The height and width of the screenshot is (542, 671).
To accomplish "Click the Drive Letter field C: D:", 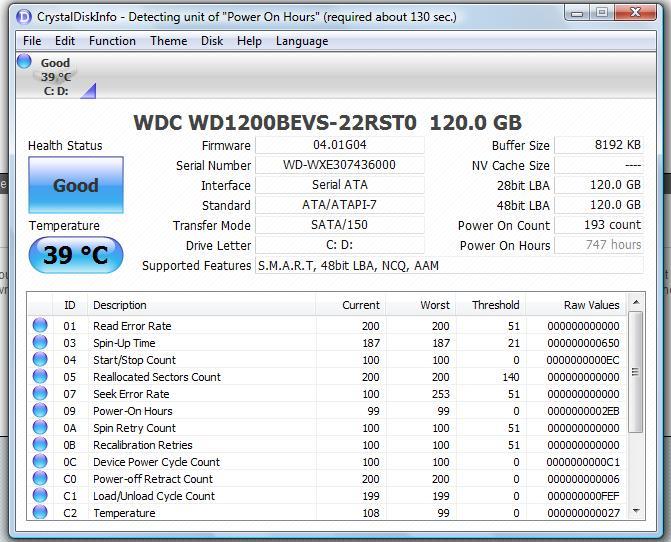I will coord(340,245).
